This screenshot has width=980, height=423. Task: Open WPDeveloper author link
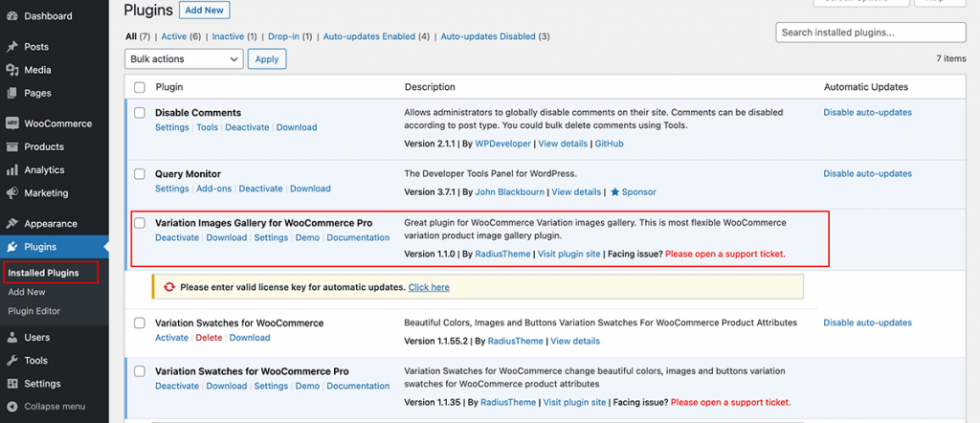point(502,144)
